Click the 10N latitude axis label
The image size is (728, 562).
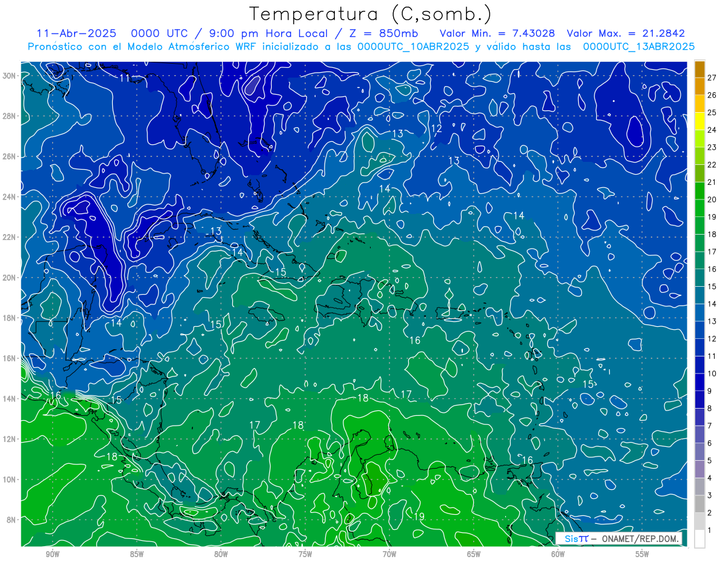(9, 479)
